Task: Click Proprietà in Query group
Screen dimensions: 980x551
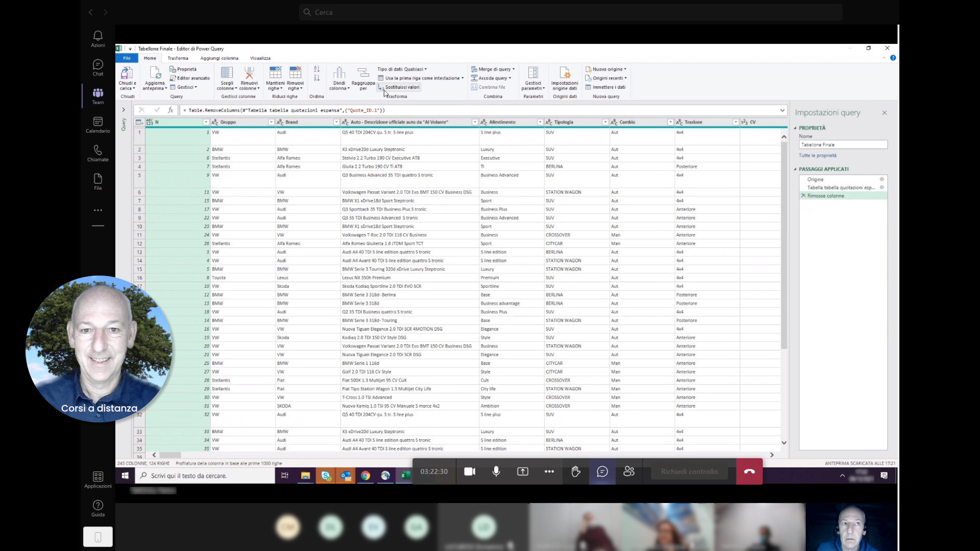Action: pos(183,69)
